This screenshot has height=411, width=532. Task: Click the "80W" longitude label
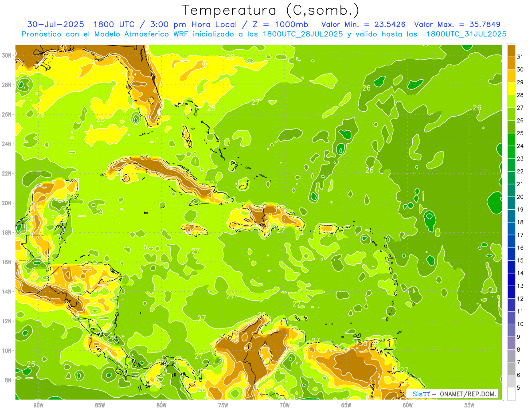pyautogui.click(x=162, y=405)
